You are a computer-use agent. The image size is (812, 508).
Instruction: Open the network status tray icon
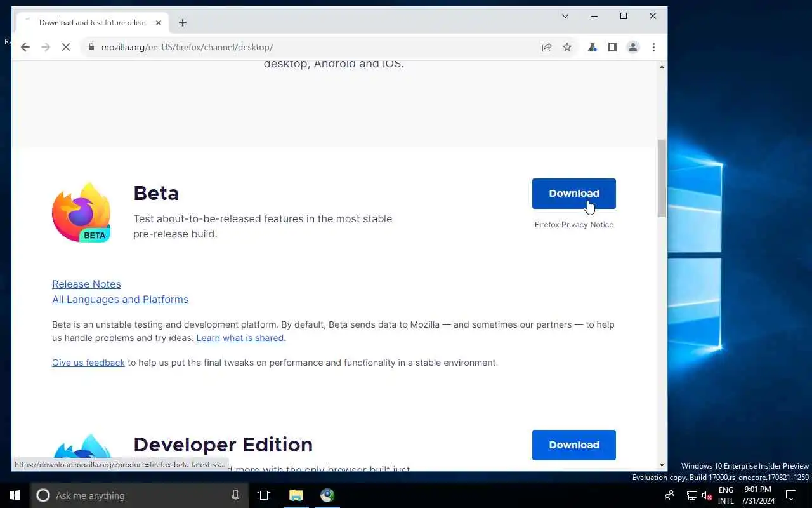pos(691,495)
